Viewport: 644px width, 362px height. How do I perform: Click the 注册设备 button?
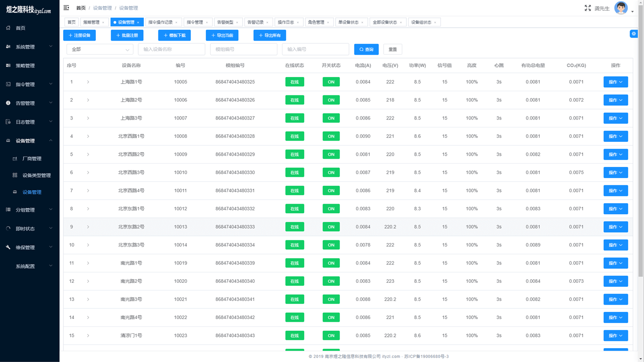pos(80,35)
